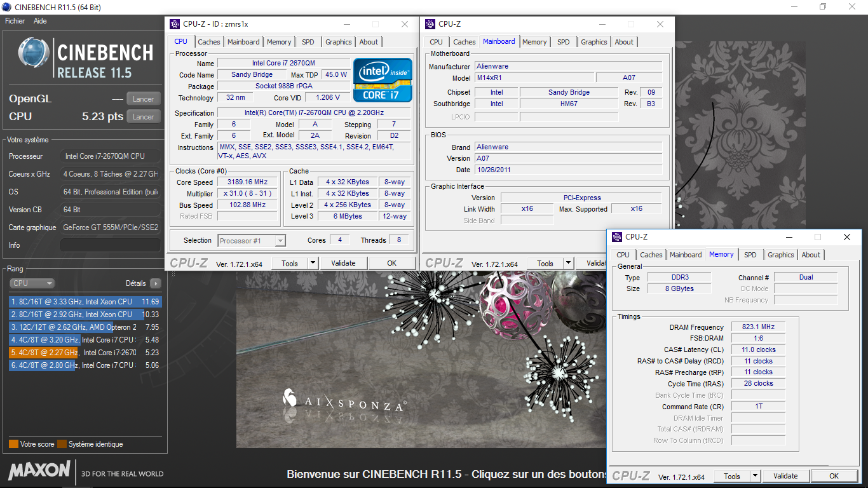Switch to CPU tab in CPU-Z Mainboard window

(436, 42)
